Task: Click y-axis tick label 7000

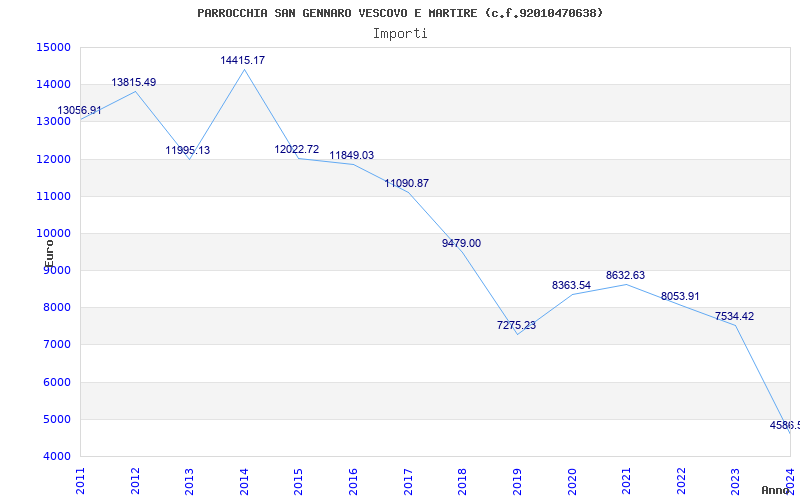Action: click(x=56, y=345)
